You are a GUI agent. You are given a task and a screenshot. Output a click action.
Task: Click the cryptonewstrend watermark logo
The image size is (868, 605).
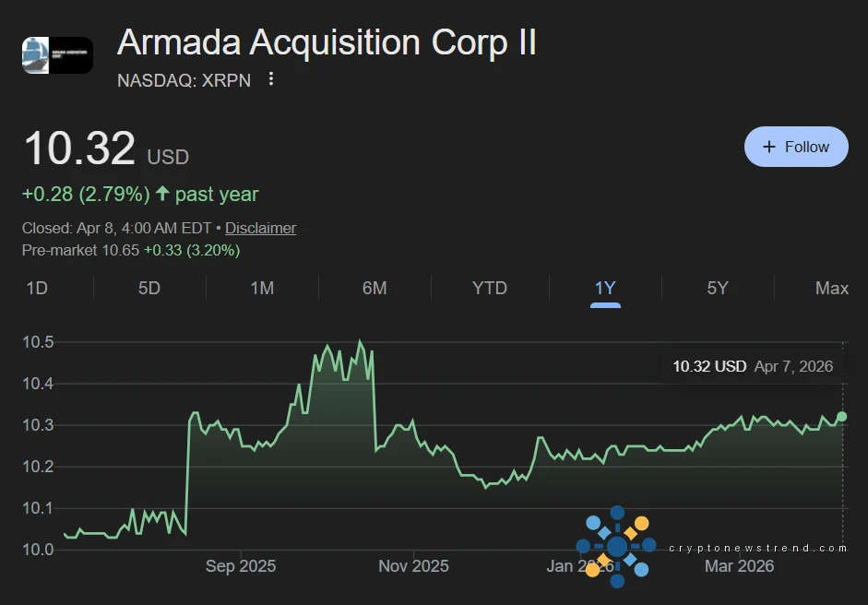click(616, 547)
